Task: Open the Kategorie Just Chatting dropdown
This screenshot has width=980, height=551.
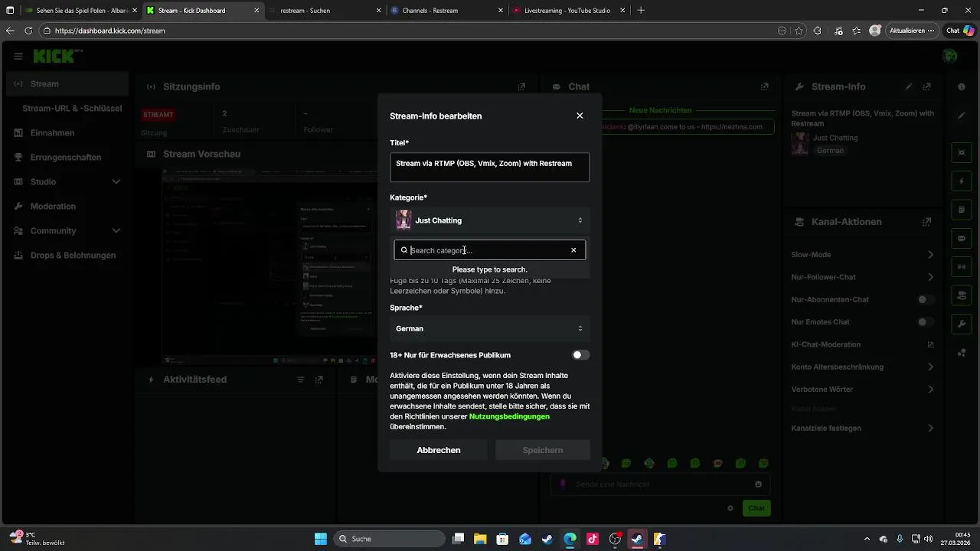Action: 490,220
